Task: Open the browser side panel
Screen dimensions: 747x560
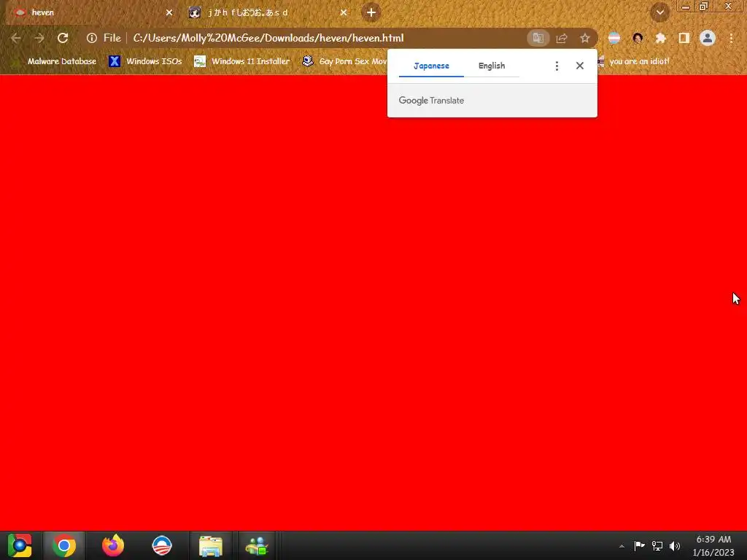Action: (684, 38)
